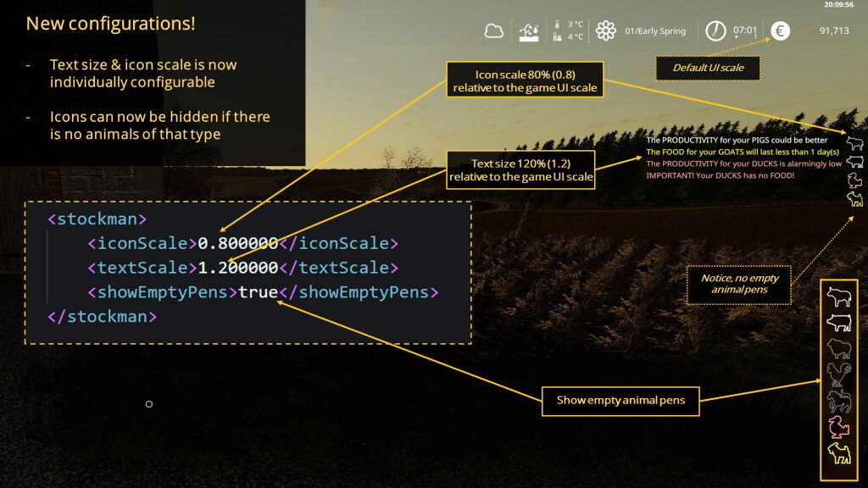Click the small yellow goat icon beside the warnings

pyautogui.click(x=854, y=198)
